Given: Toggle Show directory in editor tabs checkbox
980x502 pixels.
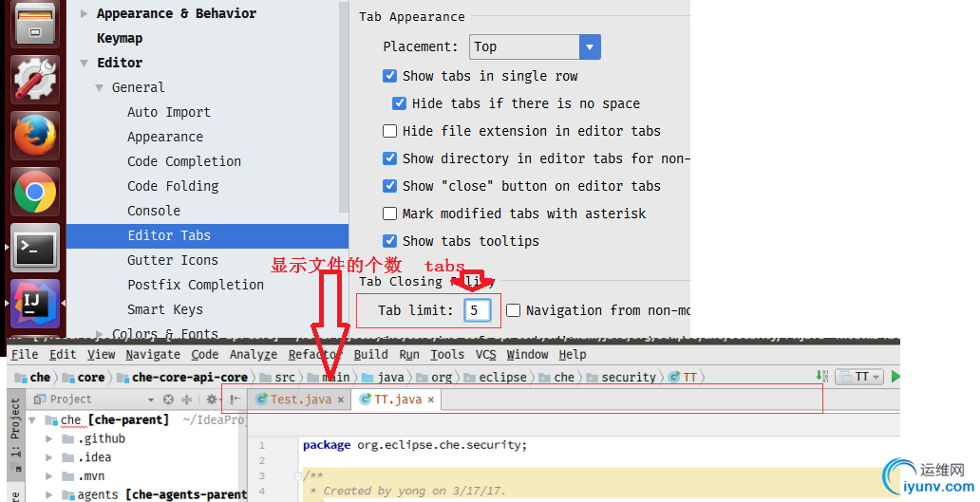Looking at the screenshot, I should coord(389,158).
